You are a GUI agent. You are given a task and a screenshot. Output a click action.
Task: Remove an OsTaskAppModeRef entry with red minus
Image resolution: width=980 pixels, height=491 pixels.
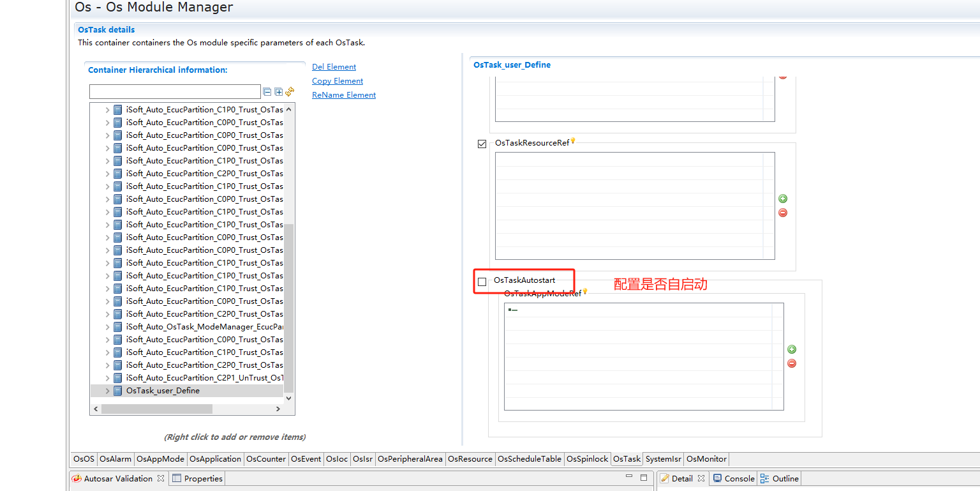tap(792, 363)
